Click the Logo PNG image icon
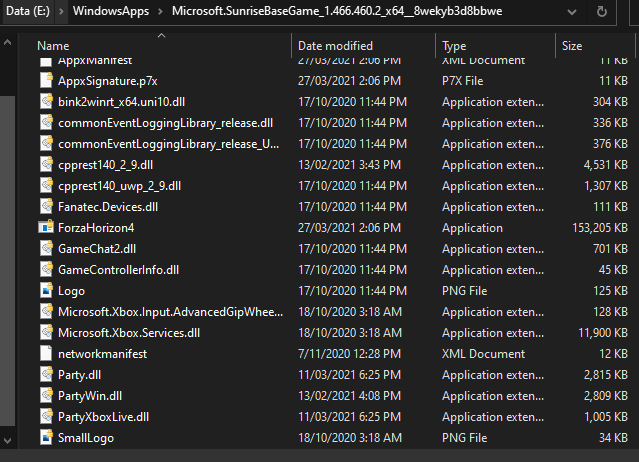Viewport: 639px width, 462px height. click(x=46, y=290)
